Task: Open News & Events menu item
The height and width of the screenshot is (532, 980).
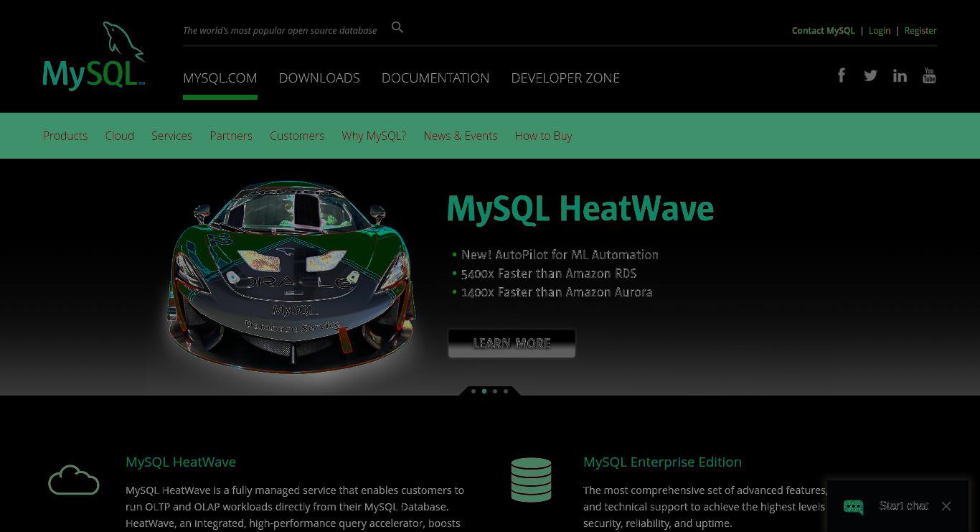Action: coord(461,136)
